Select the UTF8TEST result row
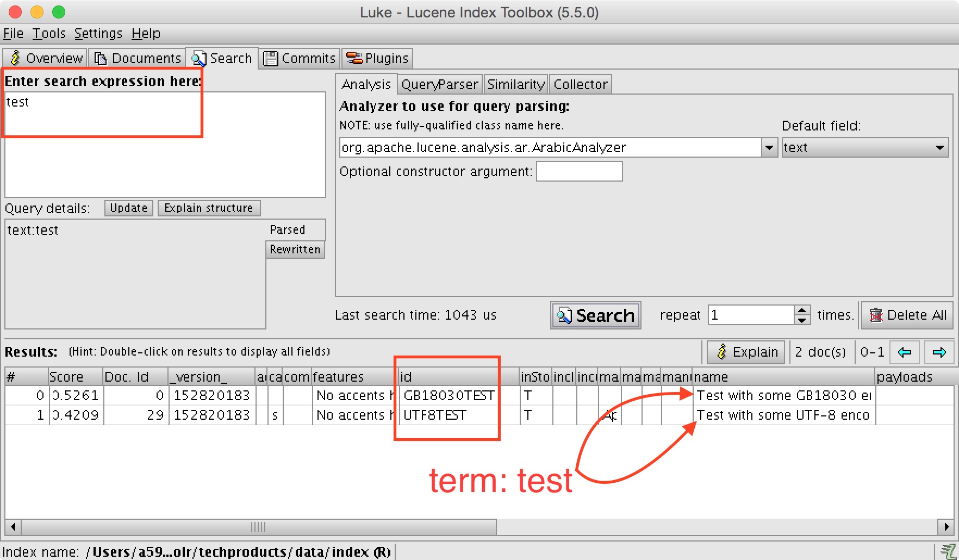 point(434,415)
